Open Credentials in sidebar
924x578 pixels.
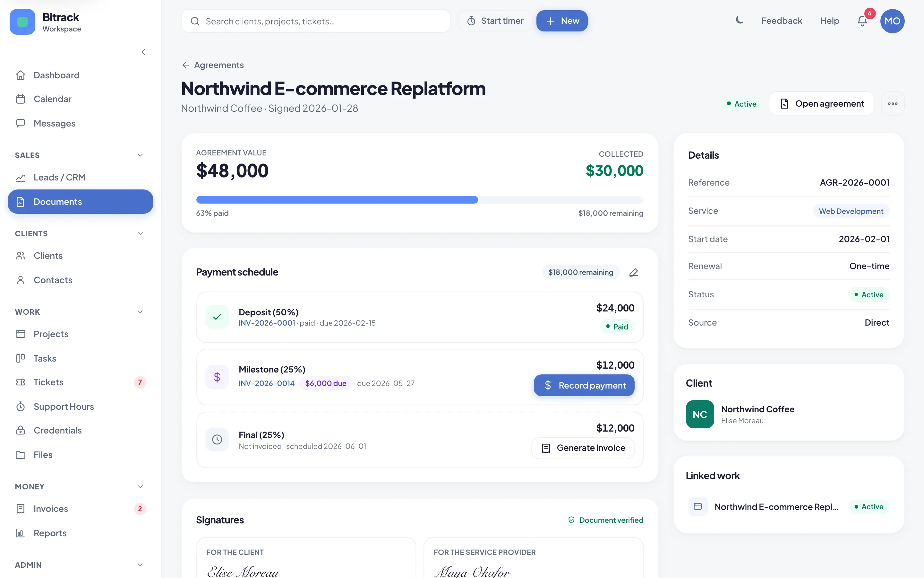[x=80, y=430]
